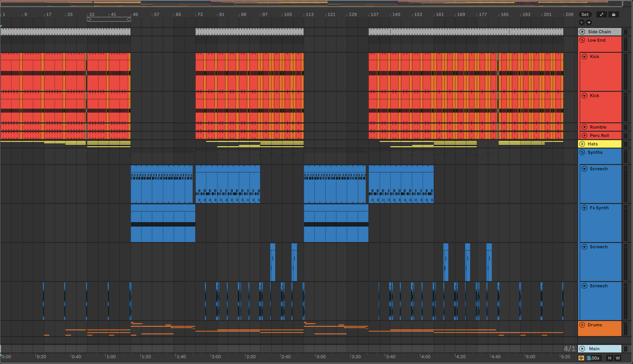Click the Hats group fold icon
Screen dimensions: 633x364
(x=582, y=144)
